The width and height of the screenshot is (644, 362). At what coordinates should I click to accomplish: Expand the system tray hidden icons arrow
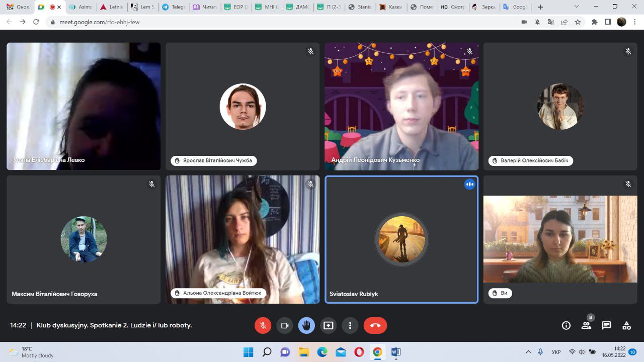[528, 352]
